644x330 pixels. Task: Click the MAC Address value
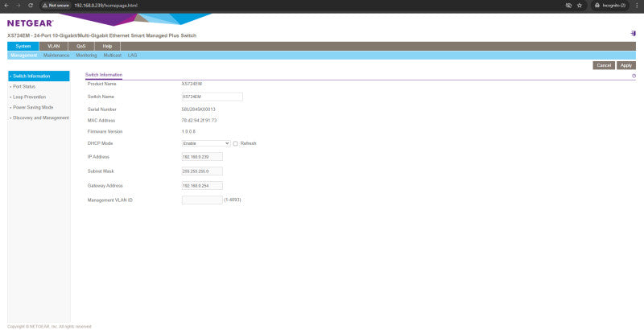click(199, 121)
